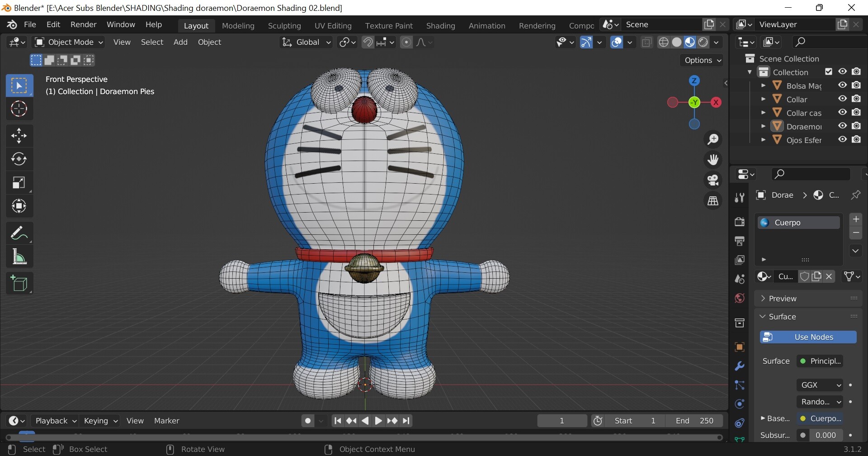Open the Render Properties tab

tap(739, 221)
